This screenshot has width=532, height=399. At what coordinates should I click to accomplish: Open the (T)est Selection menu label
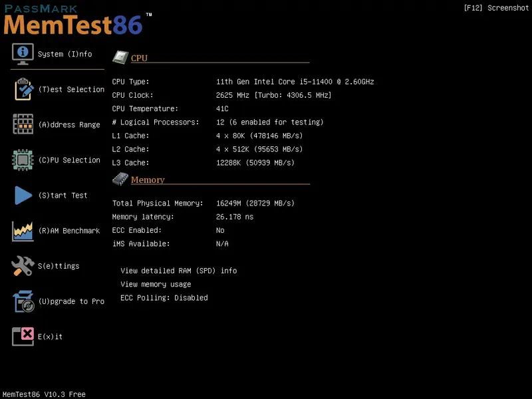click(x=71, y=90)
